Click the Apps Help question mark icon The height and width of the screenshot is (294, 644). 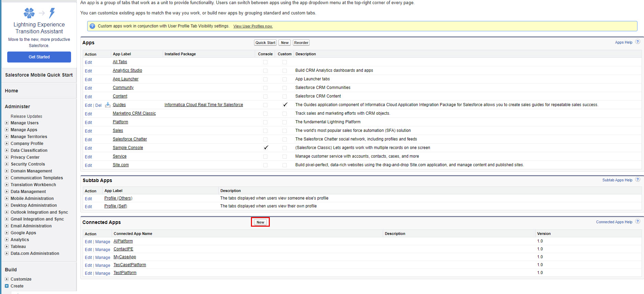coord(637,42)
